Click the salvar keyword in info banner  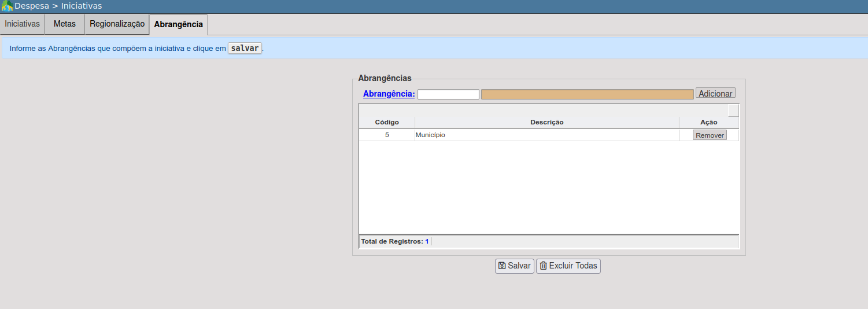pos(245,48)
